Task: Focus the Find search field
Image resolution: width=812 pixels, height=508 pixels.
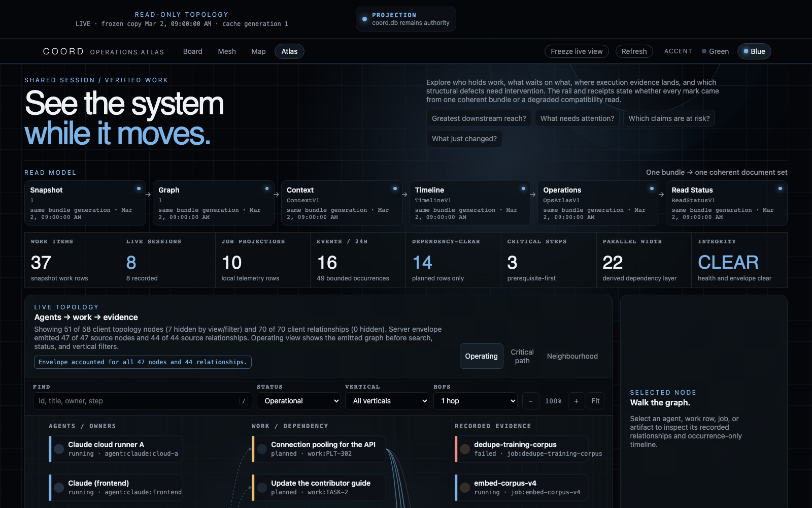Action: (x=143, y=401)
